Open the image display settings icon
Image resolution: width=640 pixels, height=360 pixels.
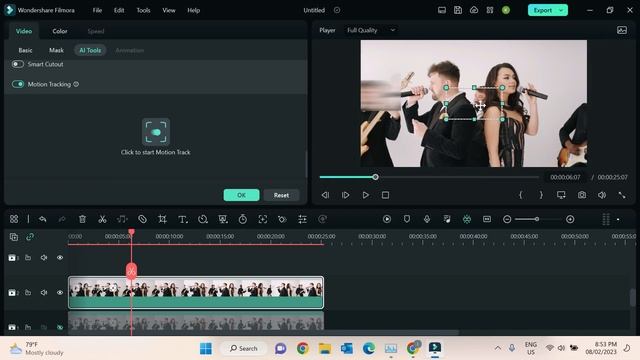622,30
